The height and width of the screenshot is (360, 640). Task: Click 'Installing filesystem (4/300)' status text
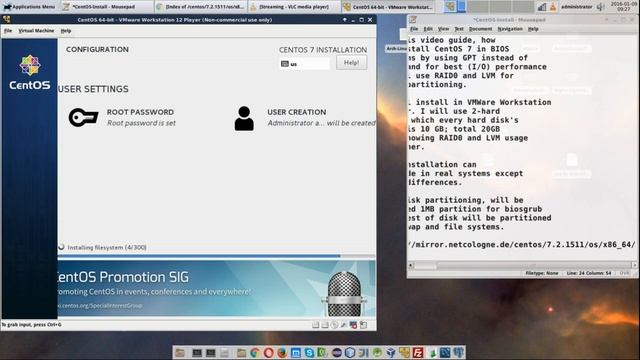point(107,247)
